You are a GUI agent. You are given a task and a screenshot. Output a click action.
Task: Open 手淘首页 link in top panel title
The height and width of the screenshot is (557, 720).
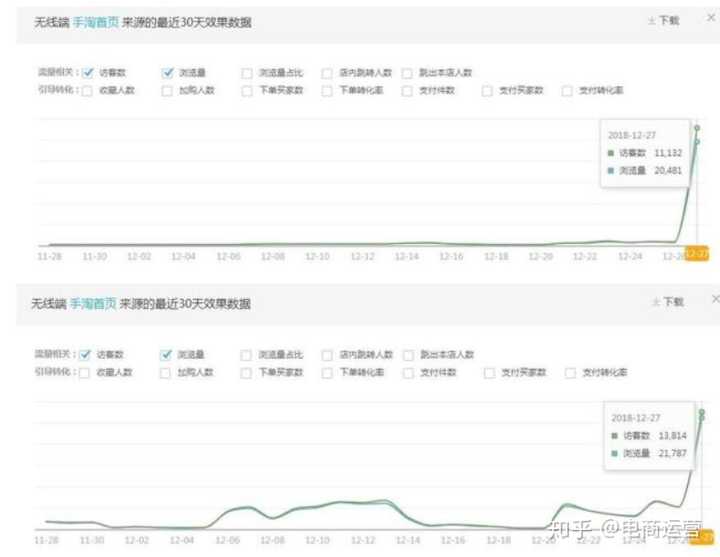pos(96,22)
